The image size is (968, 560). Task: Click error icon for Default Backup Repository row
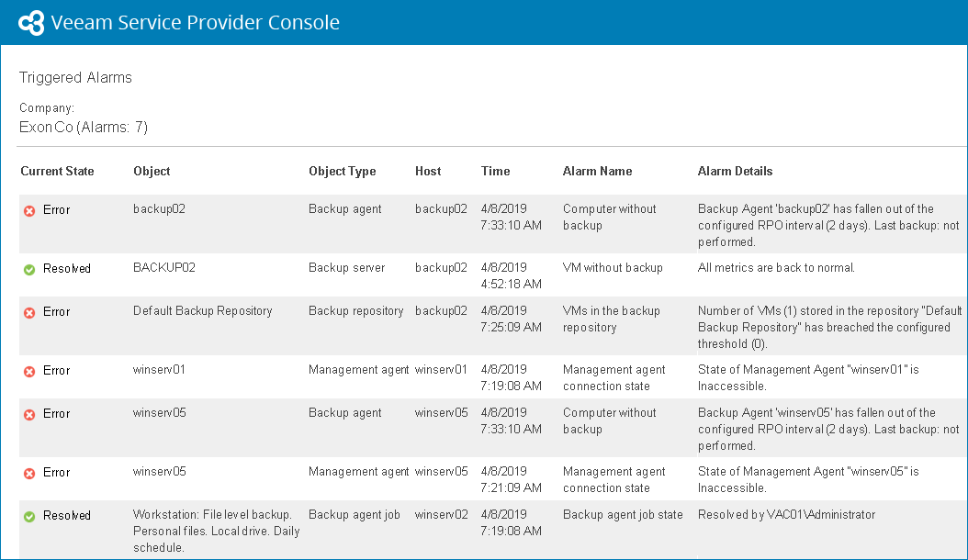[x=29, y=312]
